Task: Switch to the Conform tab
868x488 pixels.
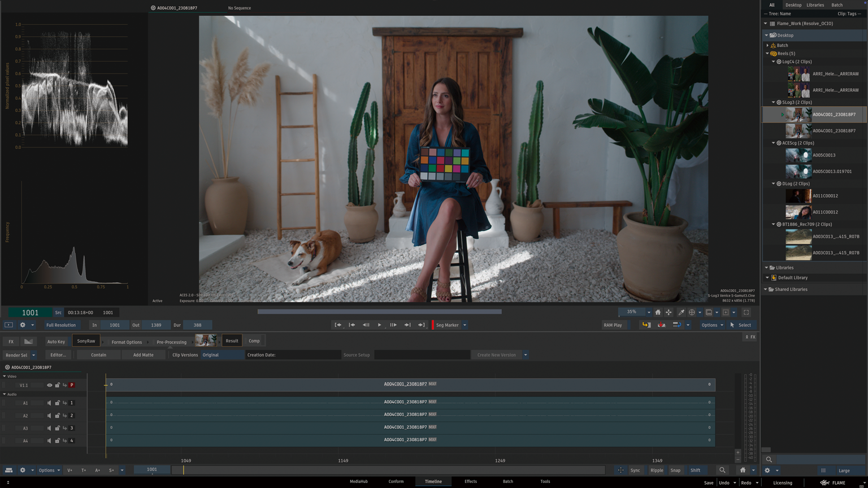Action: [396, 482]
